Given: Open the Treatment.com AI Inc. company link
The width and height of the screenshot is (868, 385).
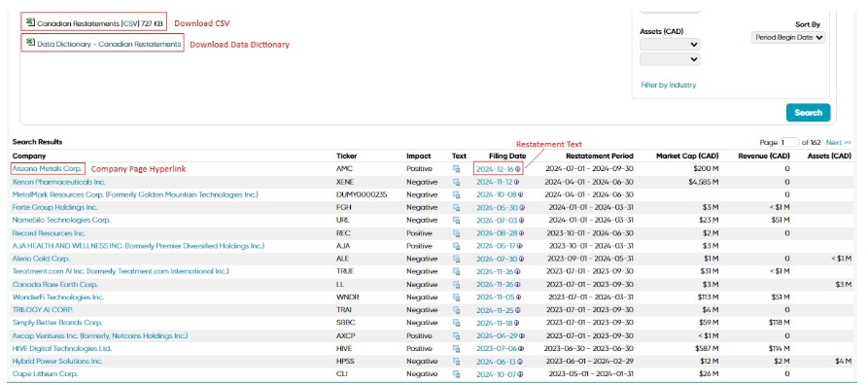Looking at the screenshot, I should tap(121, 271).
